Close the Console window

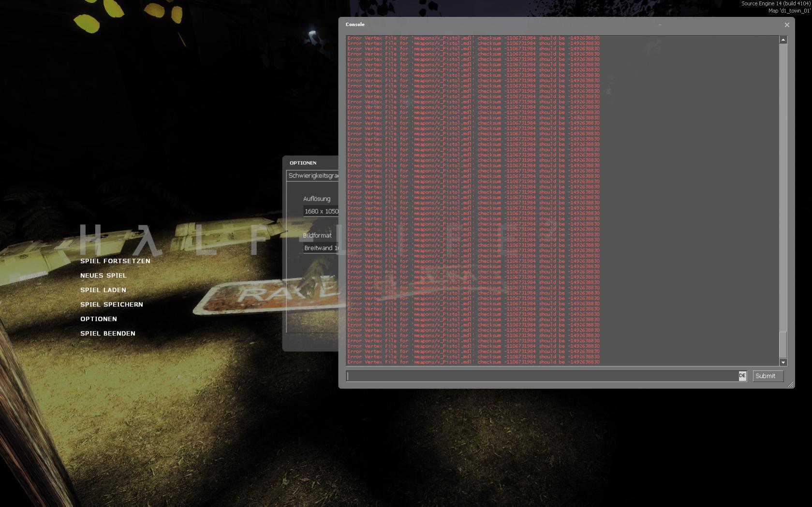point(787,25)
